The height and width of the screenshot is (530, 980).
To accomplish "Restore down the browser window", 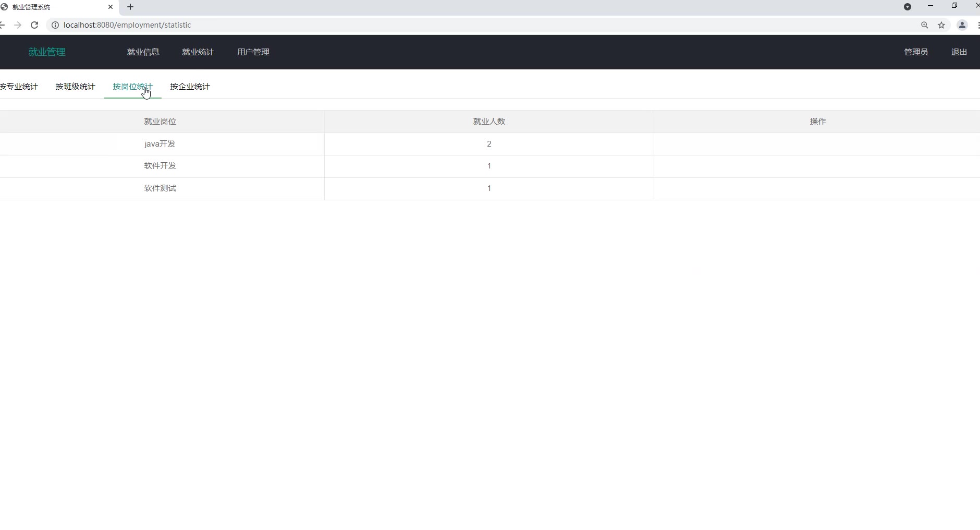I will coord(954,6).
